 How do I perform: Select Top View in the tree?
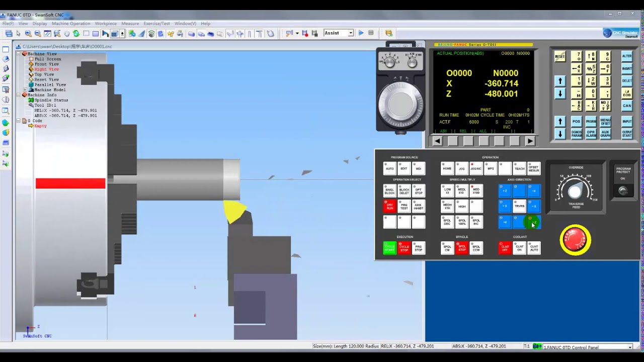coord(44,74)
